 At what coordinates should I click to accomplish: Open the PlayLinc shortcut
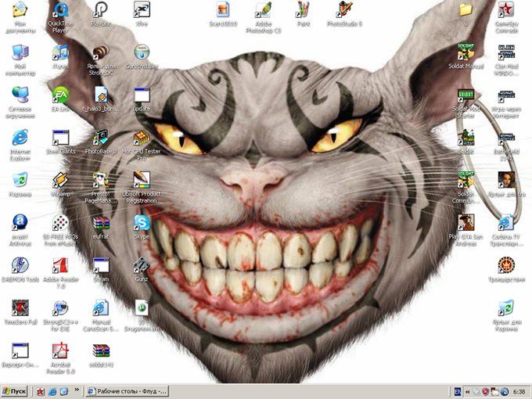click(101, 10)
